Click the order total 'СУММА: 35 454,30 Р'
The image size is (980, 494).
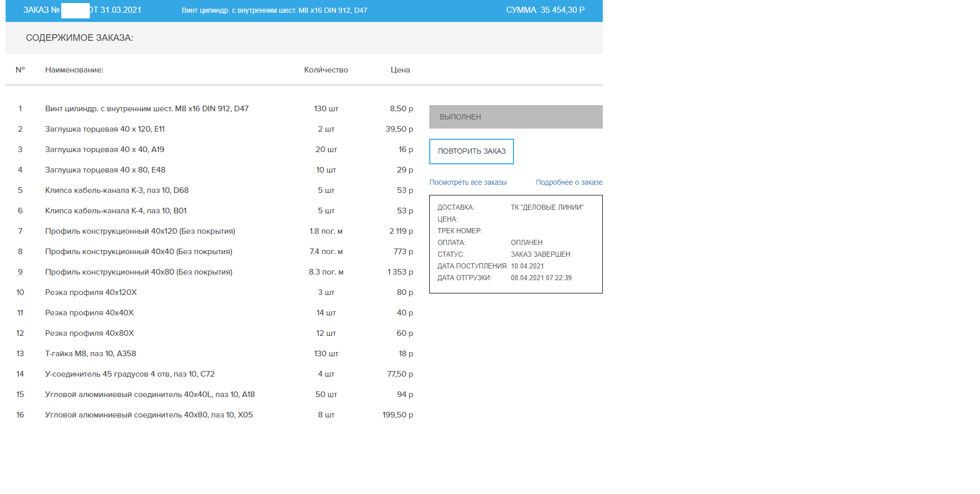(545, 10)
